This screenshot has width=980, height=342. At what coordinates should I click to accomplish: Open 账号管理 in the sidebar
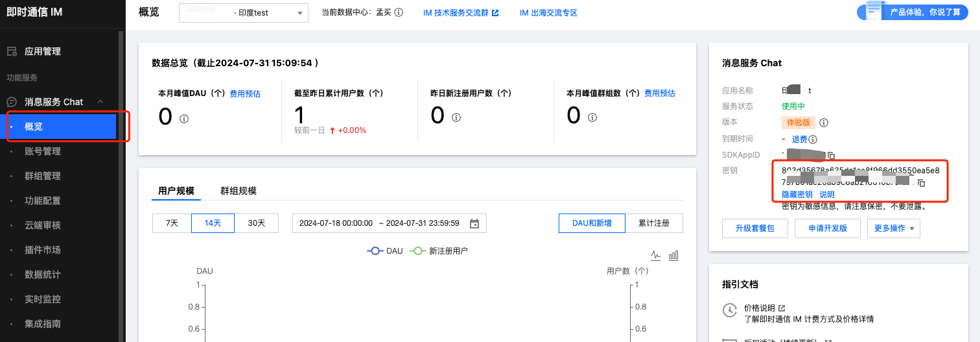tap(43, 151)
